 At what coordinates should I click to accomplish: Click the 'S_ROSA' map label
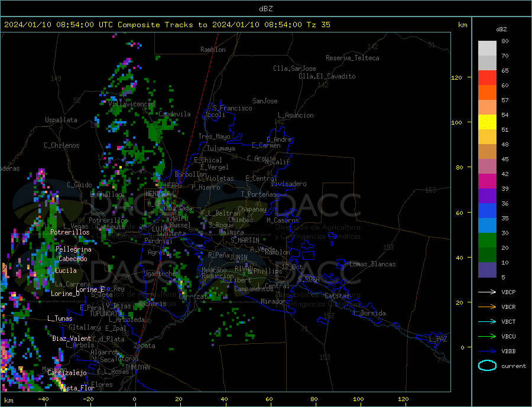pyautogui.click(x=309, y=279)
